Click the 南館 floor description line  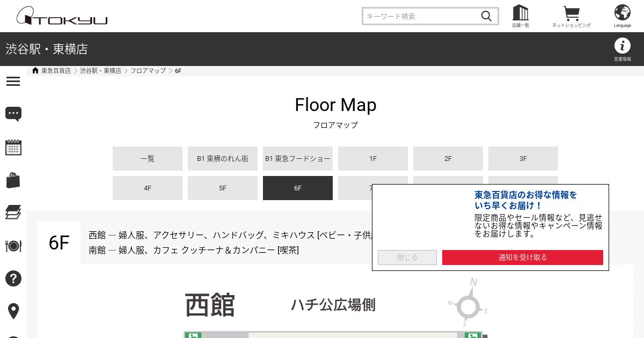194,250
